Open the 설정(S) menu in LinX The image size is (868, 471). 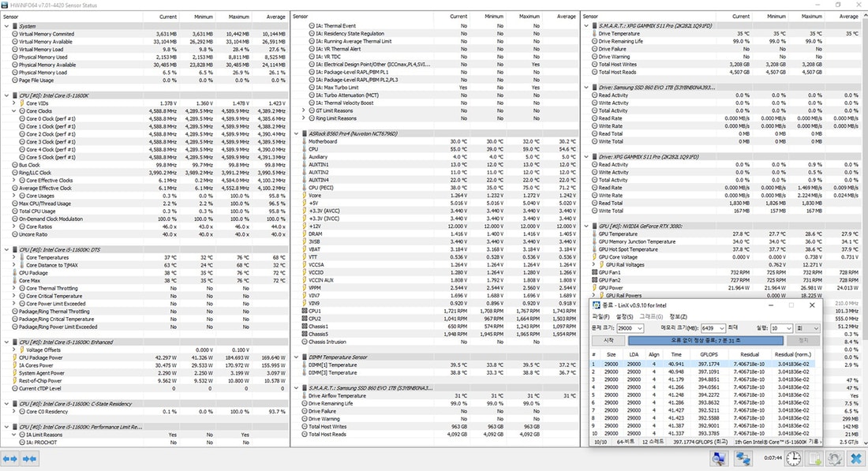[624, 316]
